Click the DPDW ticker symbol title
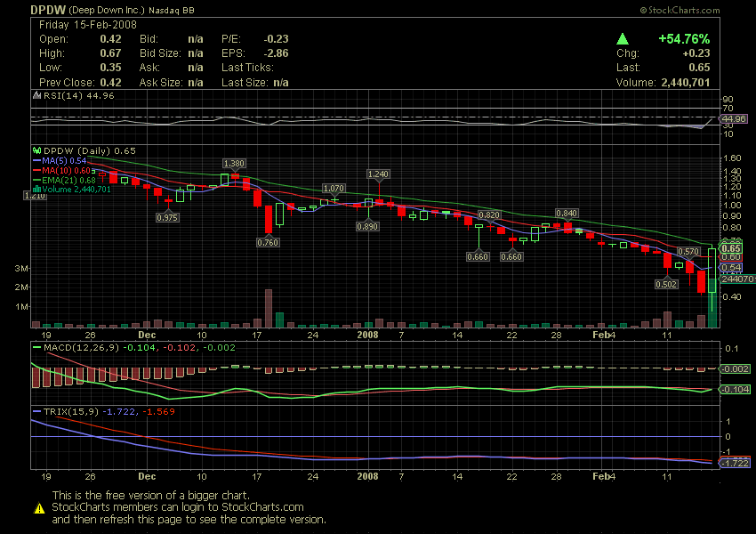 coord(46,9)
